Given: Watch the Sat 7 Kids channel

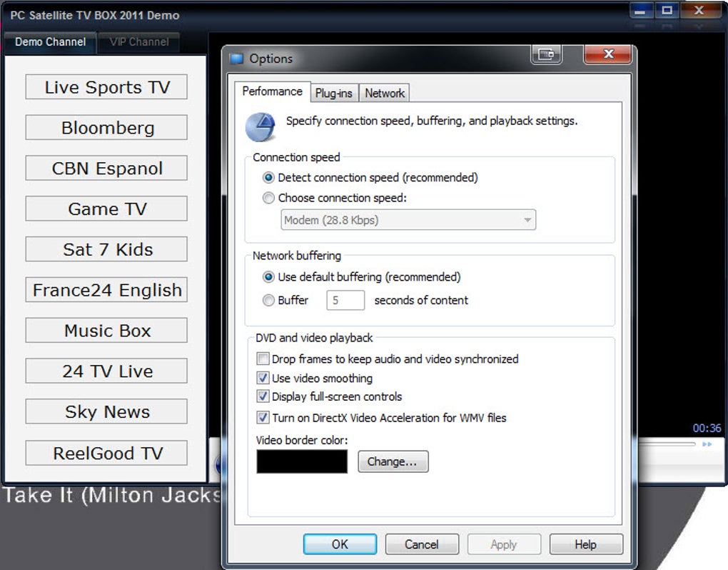Looking at the screenshot, I should click(x=106, y=249).
